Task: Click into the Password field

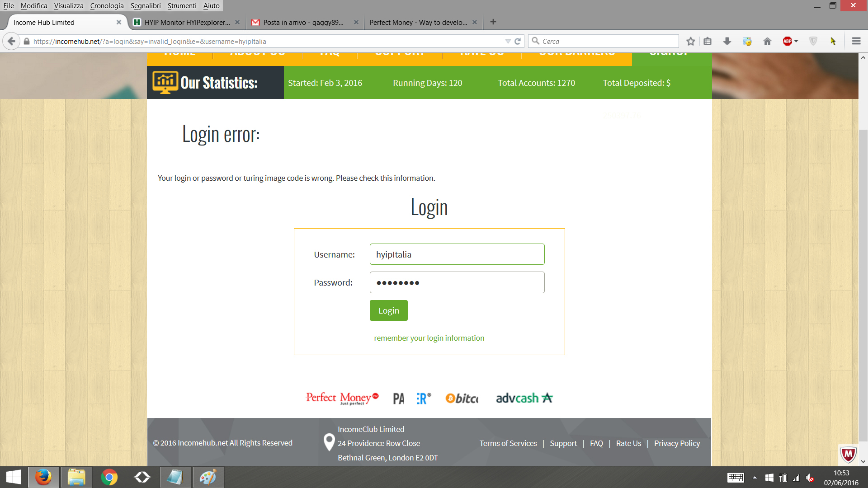Action: (457, 282)
